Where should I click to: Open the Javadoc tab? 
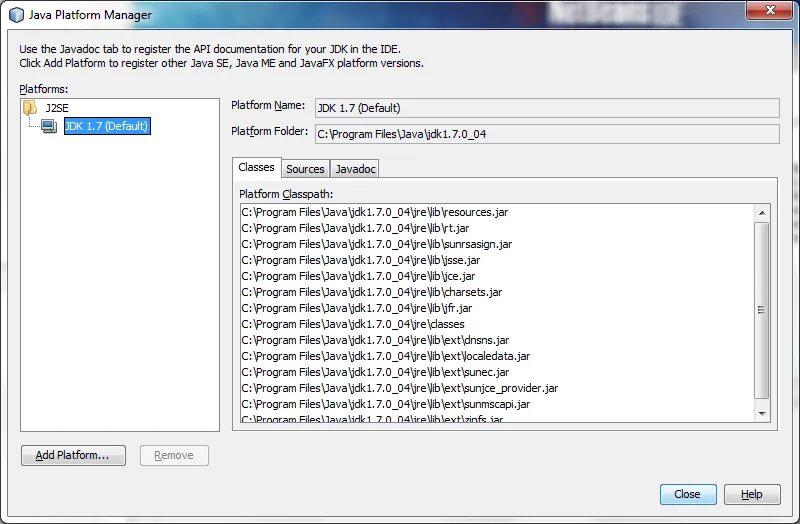[x=355, y=169]
